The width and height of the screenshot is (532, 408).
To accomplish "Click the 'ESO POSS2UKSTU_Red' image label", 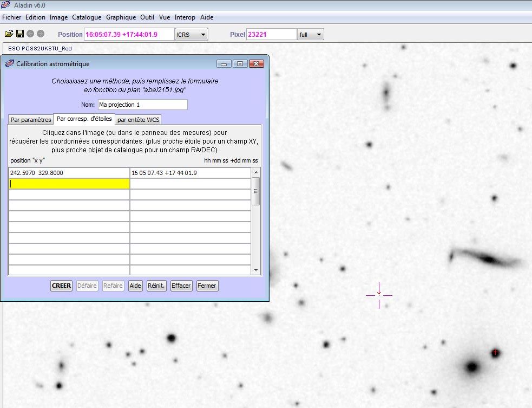I will [40, 49].
